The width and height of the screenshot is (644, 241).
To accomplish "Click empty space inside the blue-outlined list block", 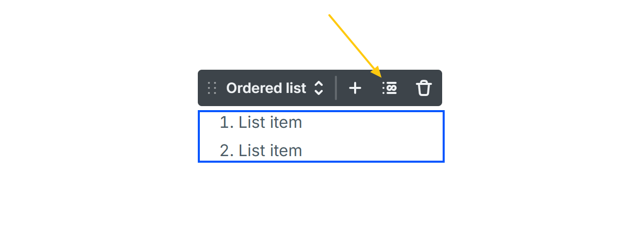I will point(379,136).
